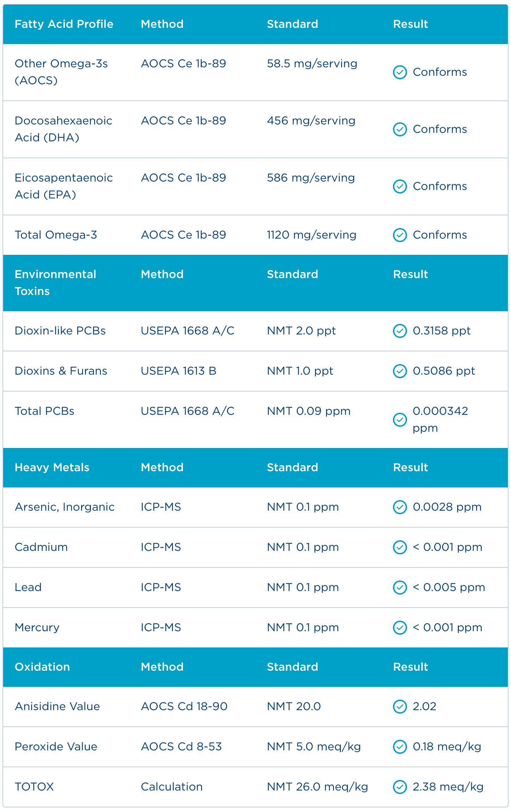Click the USEPA 1613 B method text

[179, 371]
